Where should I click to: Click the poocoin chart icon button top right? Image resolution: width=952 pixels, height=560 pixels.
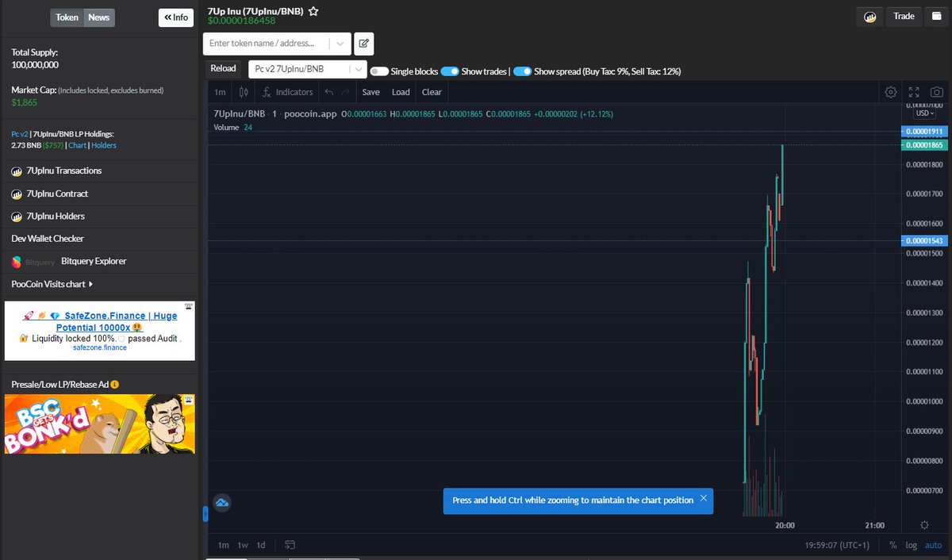(x=869, y=17)
